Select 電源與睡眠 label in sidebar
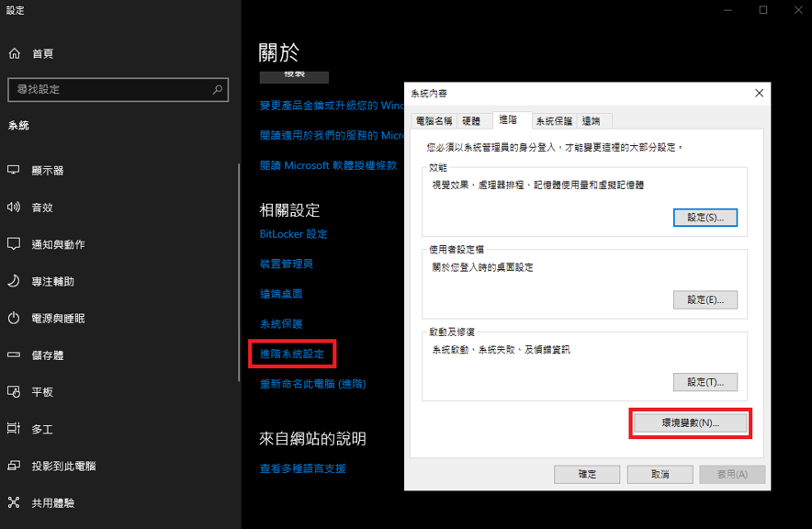 pyautogui.click(x=58, y=319)
